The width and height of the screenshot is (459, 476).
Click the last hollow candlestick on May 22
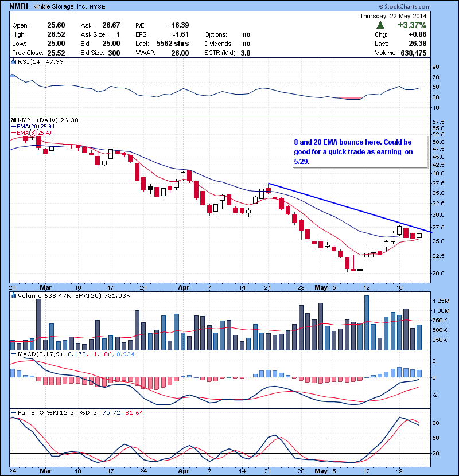[x=419, y=236]
